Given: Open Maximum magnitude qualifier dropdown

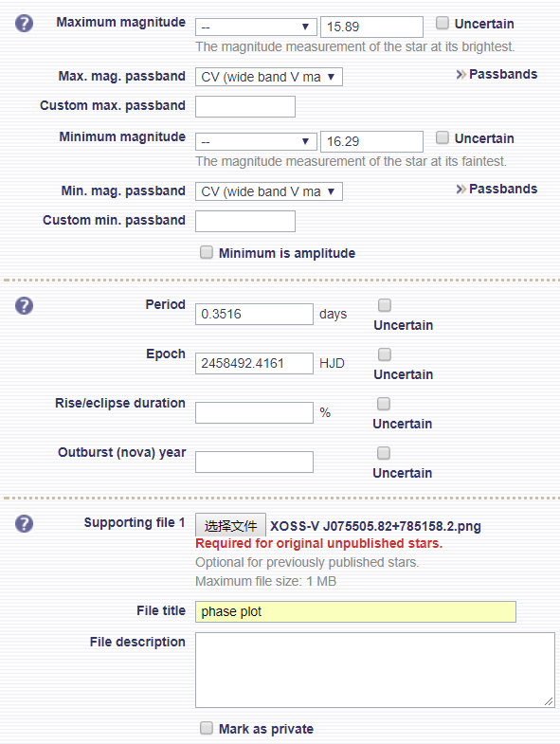Looking at the screenshot, I should (256, 27).
